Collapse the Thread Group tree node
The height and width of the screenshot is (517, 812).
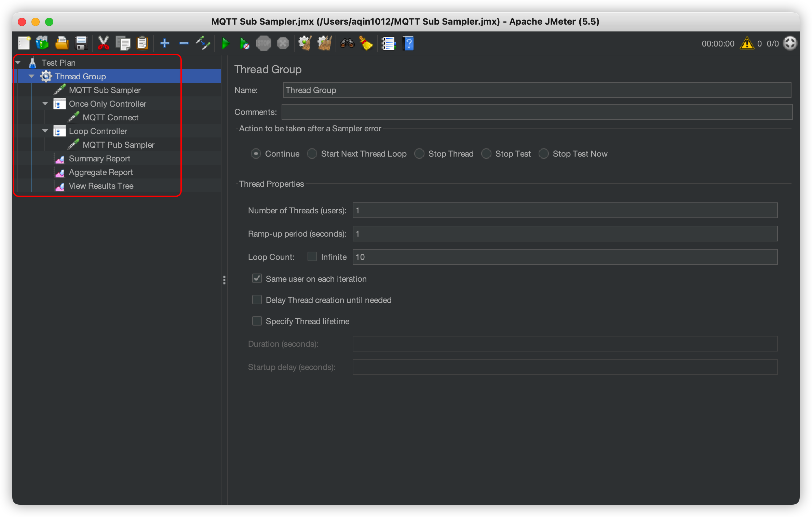(31, 76)
